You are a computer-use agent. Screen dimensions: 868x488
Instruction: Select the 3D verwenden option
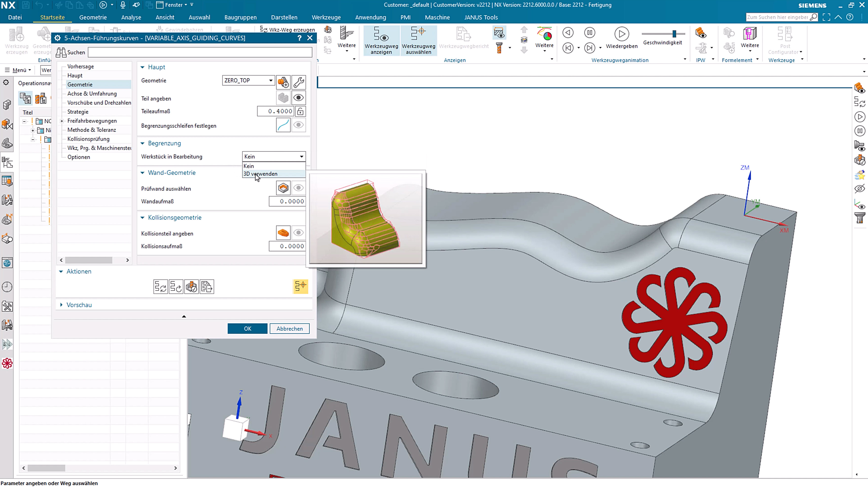tap(274, 174)
